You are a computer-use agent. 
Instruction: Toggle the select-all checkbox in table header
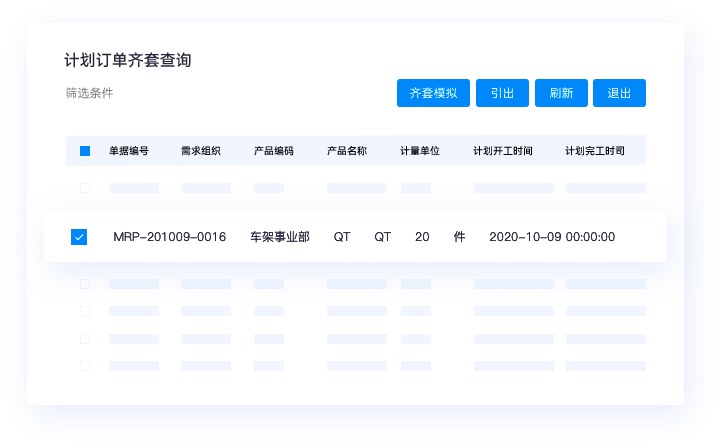click(85, 151)
